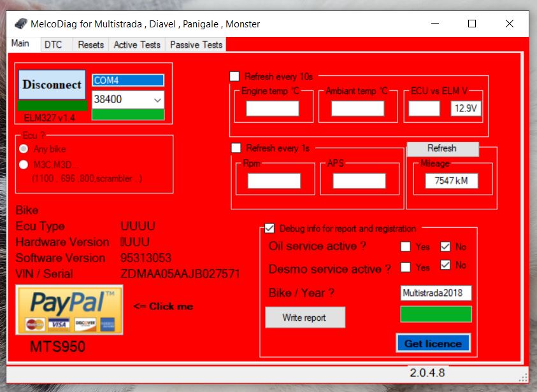This screenshot has height=392, width=537.
Task: Click the Write report button
Action: coord(304,318)
